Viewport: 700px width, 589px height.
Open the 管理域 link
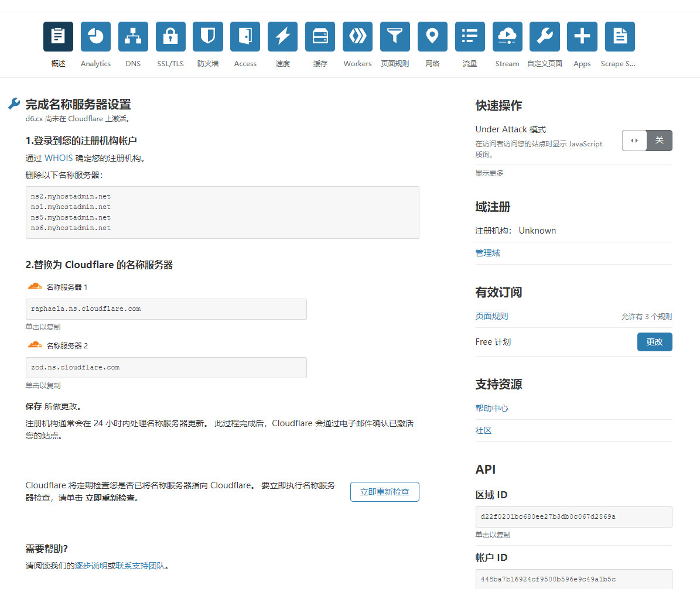click(487, 253)
